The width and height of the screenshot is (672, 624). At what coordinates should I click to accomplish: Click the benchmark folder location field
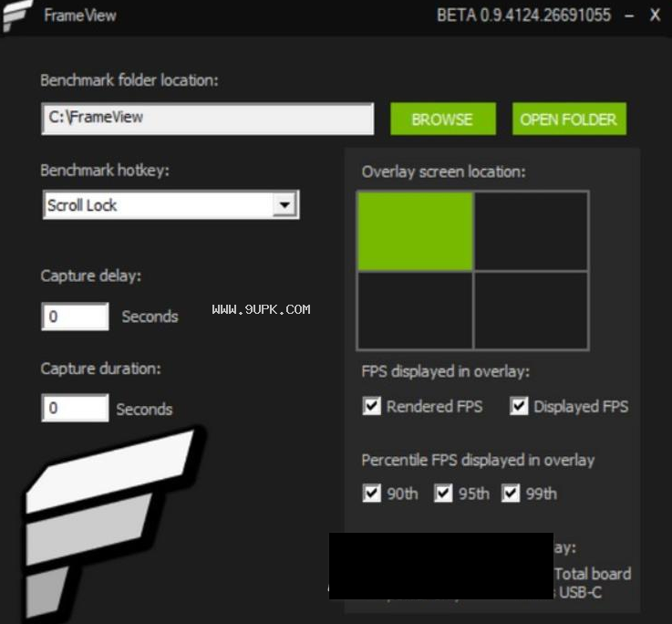(207, 119)
